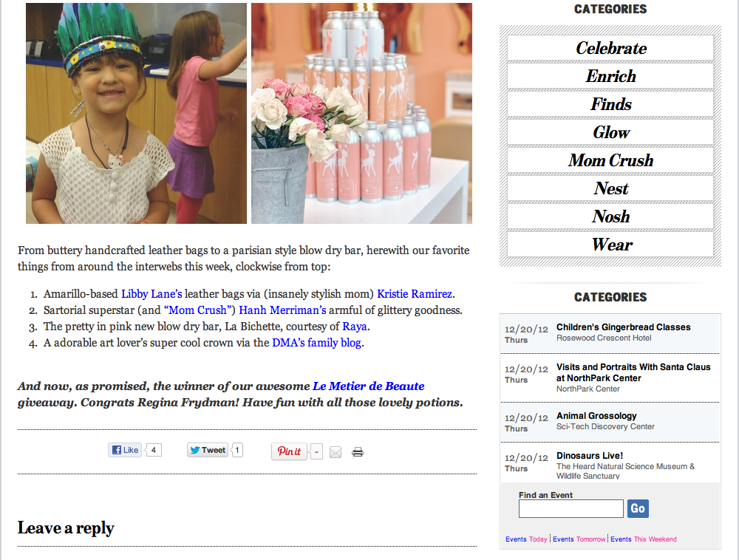
Task: Open the Glow category
Action: tap(610, 132)
